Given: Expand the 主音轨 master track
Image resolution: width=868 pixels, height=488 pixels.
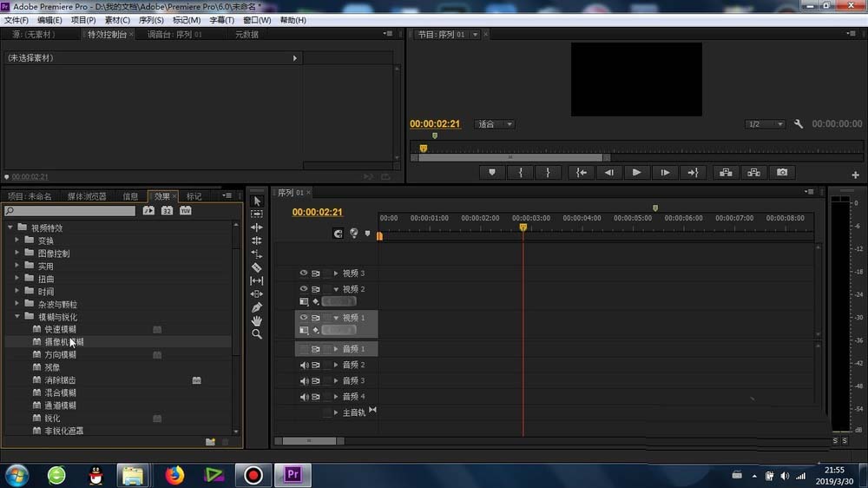Looking at the screenshot, I should (x=336, y=412).
